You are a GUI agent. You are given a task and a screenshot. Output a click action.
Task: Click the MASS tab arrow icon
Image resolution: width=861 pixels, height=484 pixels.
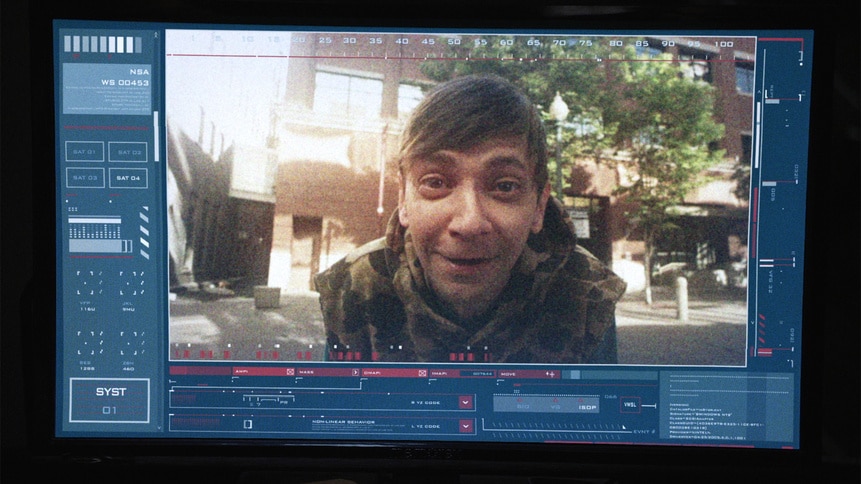355,372
